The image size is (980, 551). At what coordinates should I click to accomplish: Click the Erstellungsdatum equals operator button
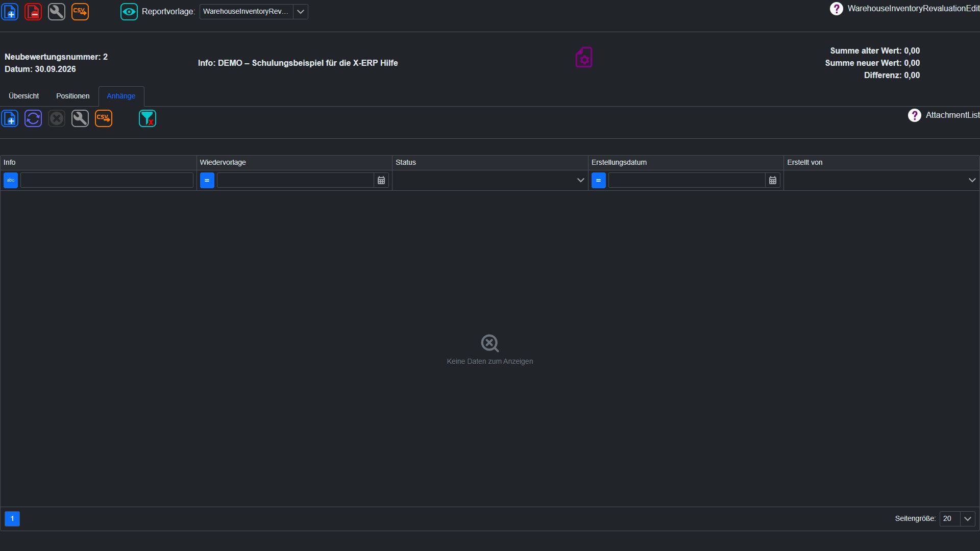(x=599, y=180)
